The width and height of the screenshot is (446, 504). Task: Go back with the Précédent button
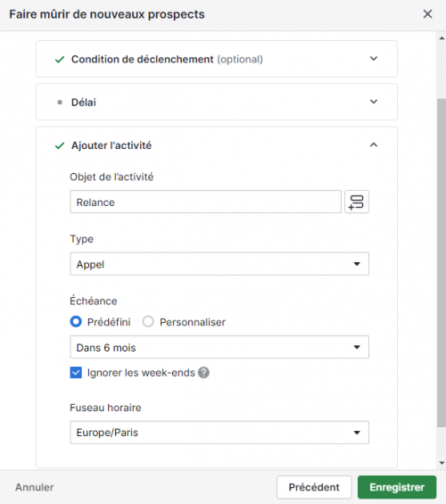[314, 487]
